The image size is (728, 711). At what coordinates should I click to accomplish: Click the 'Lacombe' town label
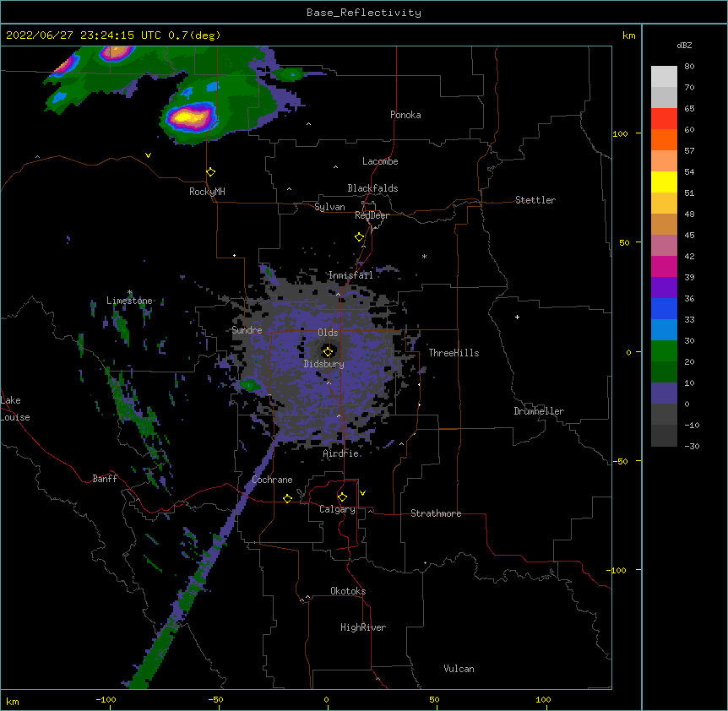pyautogui.click(x=380, y=161)
